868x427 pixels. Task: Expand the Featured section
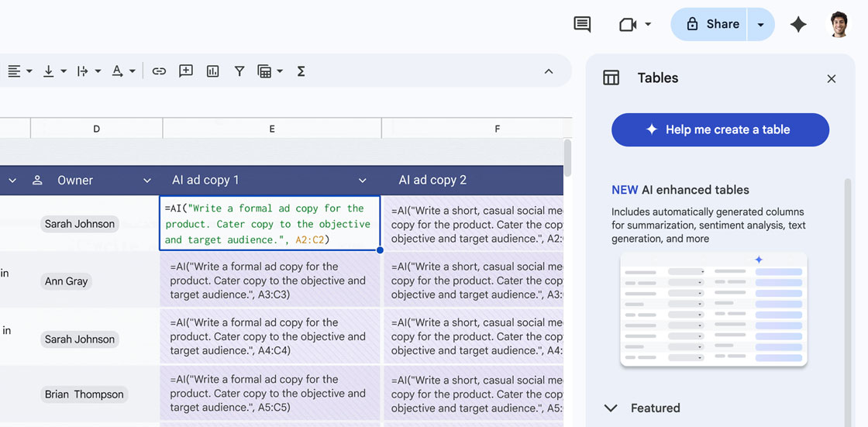click(611, 408)
